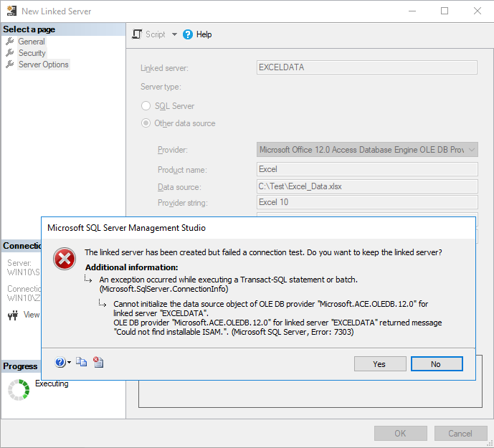Viewport: 494px width, 448px height.
Task: Click the Linked server field EXCELDATA
Action: pyautogui.click(x=366, y=67)
